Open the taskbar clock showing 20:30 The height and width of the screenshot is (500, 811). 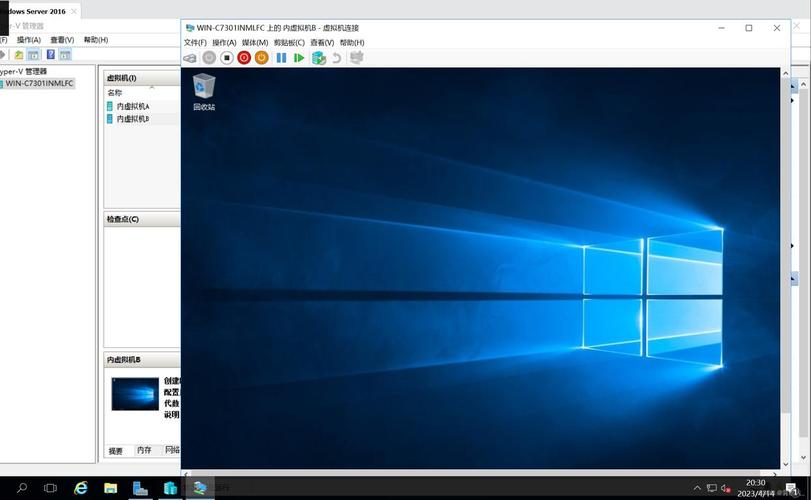pyautogui.click(x=756, y=488)
